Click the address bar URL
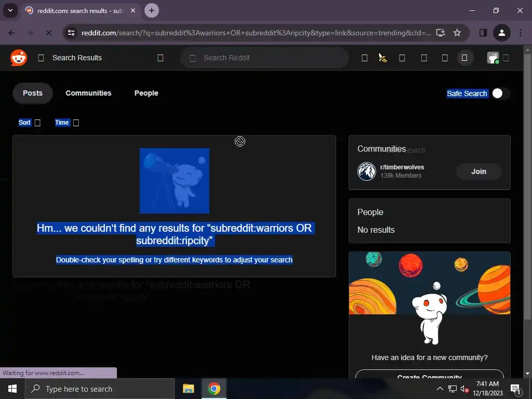This screenshot has height=399, width=532. [256, 33]
